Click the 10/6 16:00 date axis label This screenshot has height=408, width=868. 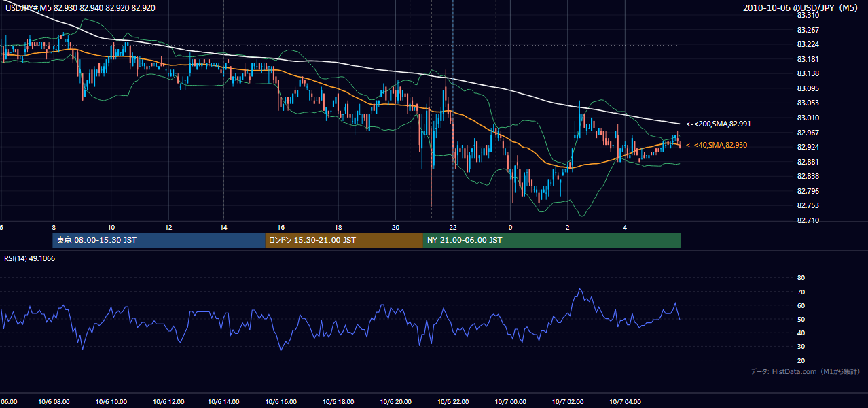point(281,401)
